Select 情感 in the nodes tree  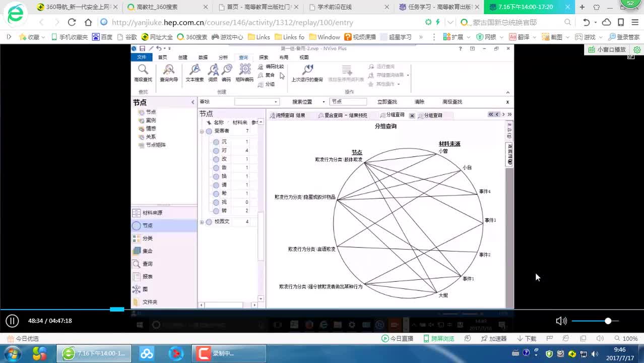click(x=151, y=129)
